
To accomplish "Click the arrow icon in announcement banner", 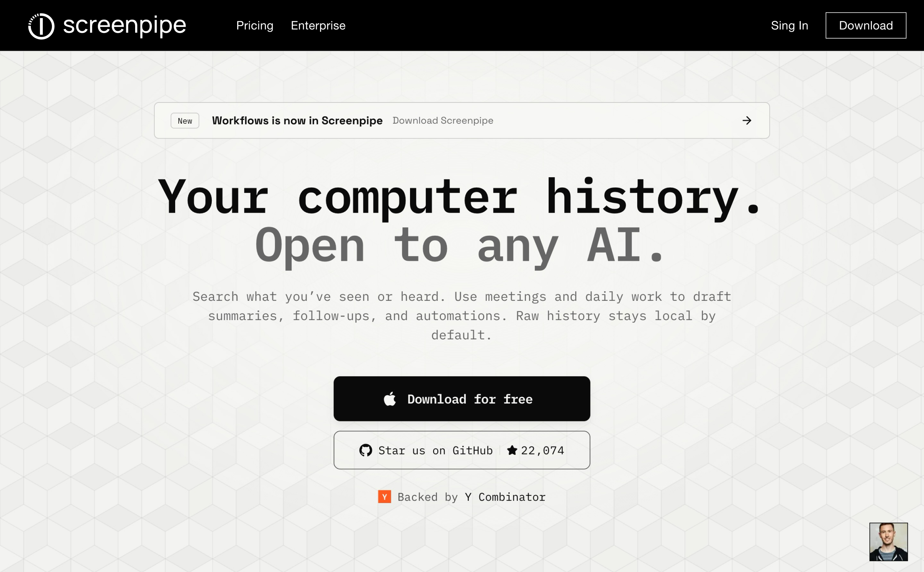I will 747,121.
